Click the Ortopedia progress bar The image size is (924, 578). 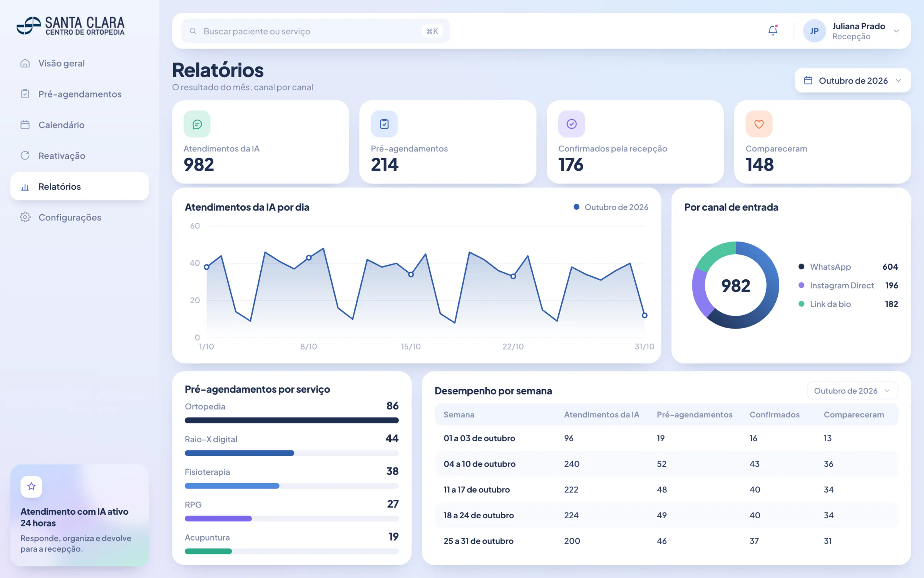click(291, 420)
